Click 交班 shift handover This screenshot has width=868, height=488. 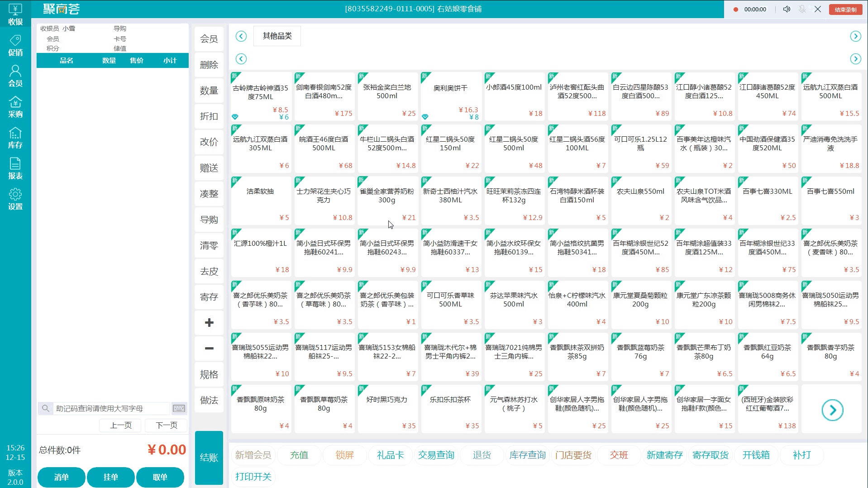[619, 455]
